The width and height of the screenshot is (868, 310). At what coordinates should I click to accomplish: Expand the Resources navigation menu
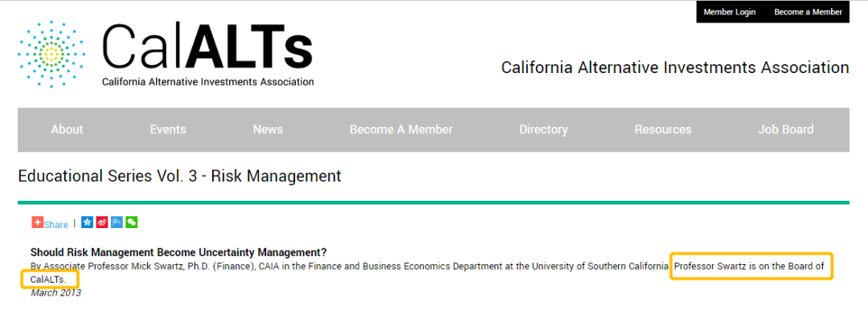(x=662, y=129)
